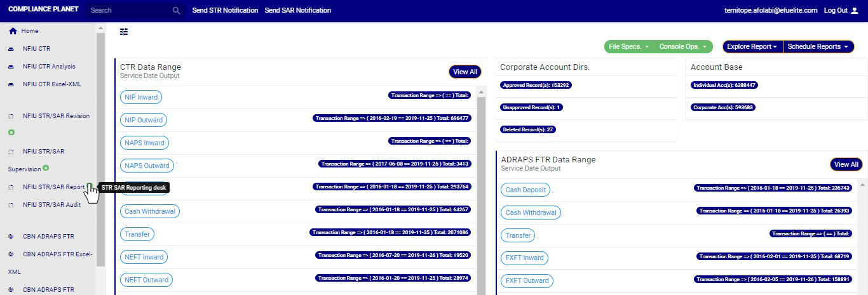Viewport: 868px width, 295px height.
Task: Open Send STR Notification menu item
Action: click(225, 11)
